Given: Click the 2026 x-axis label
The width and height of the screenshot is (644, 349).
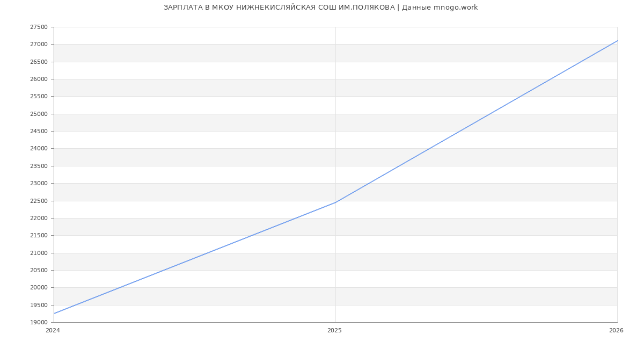Looking at the screenshot, I should pos(616,331).
